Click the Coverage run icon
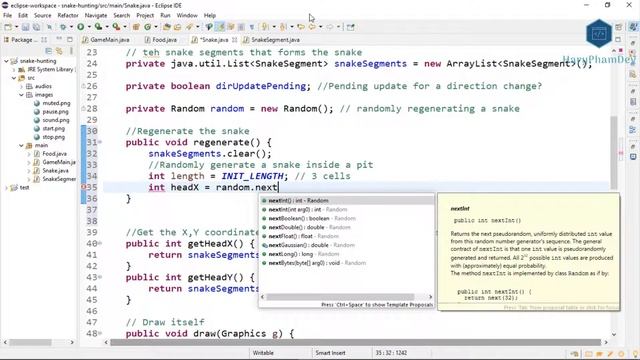Viewport: 640px width, 360px height. (98, 27)
